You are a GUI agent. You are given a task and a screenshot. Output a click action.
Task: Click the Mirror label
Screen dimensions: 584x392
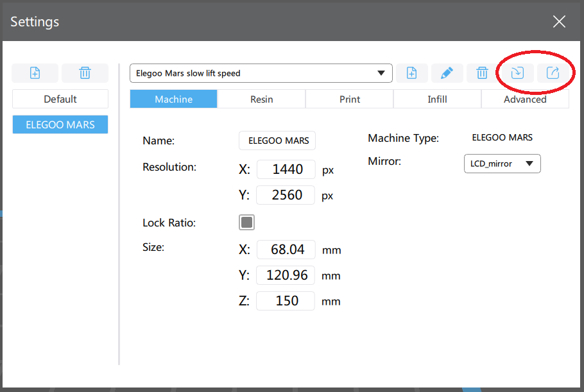pos(384,161)
